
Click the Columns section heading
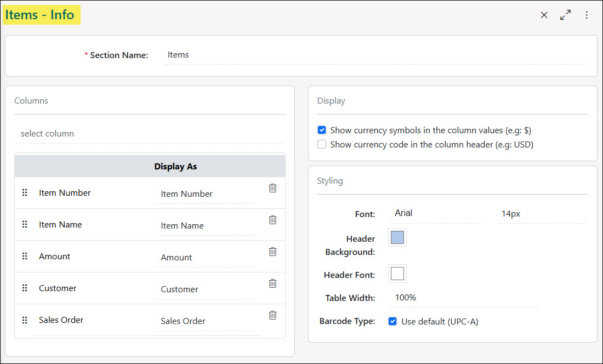31,101
